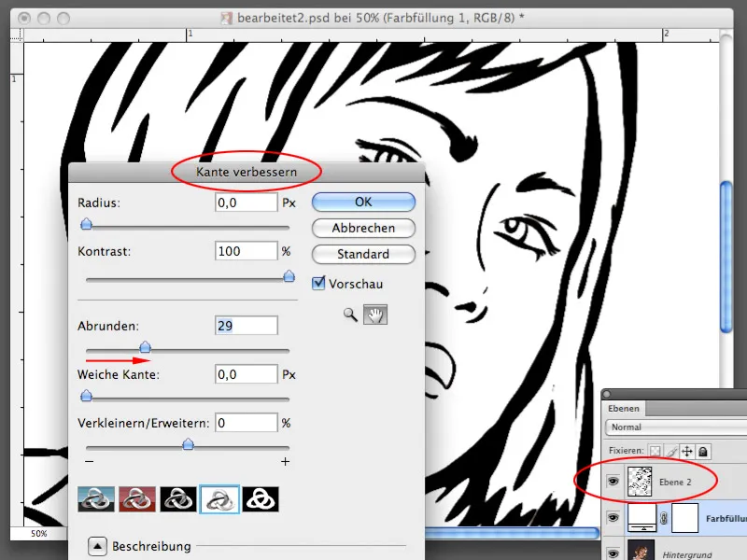Screen dimensions: 747x560
Task: Hide the Hintergrund layer via eye icon
Action: [613, 553]
